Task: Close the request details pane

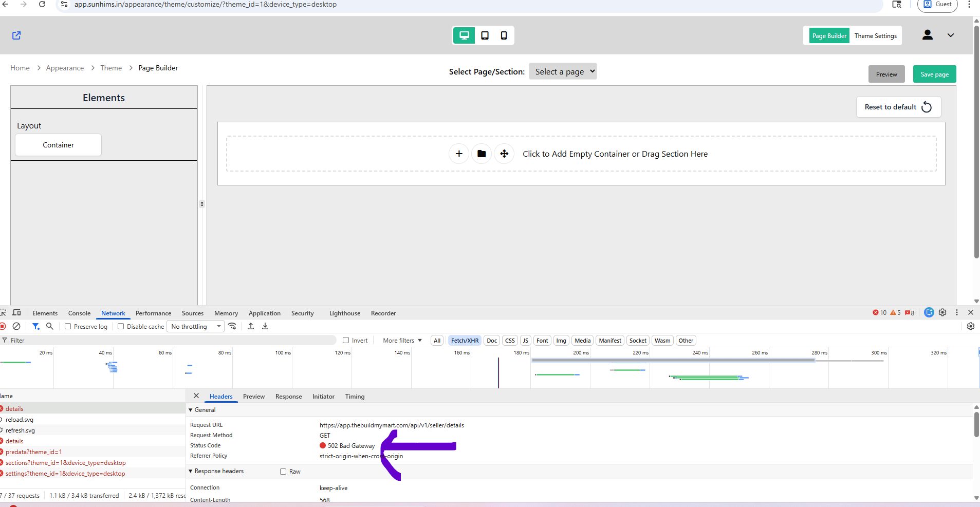Action: tap(196, 396)
